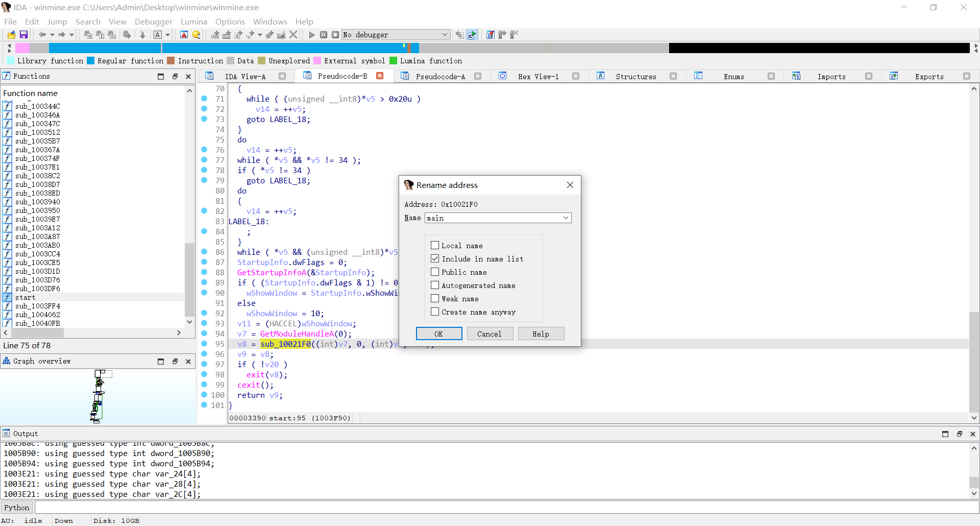Screen dimensions: 980x526
Task: Click the highlighted refresh toolbar icon
Action: click(472, 35)
